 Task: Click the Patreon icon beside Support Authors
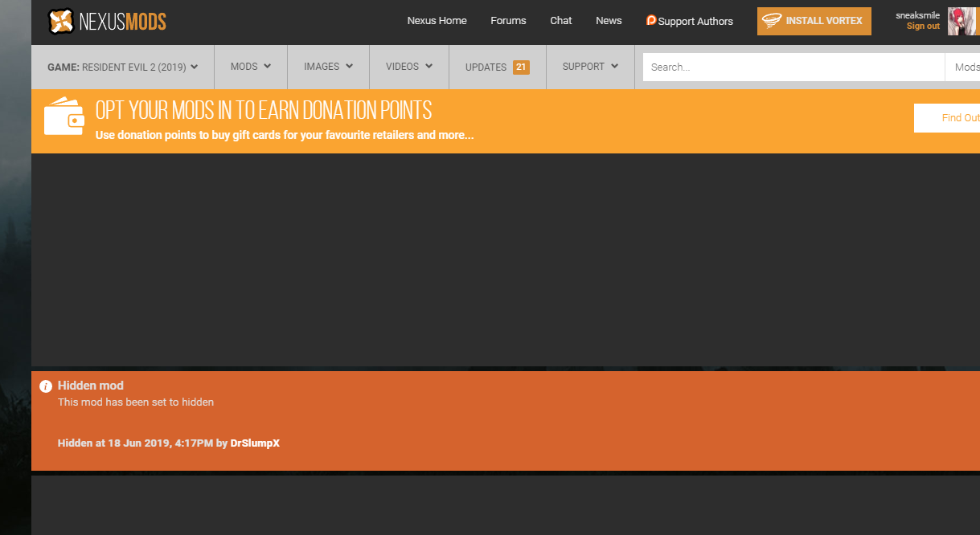[x=651, y=21]
